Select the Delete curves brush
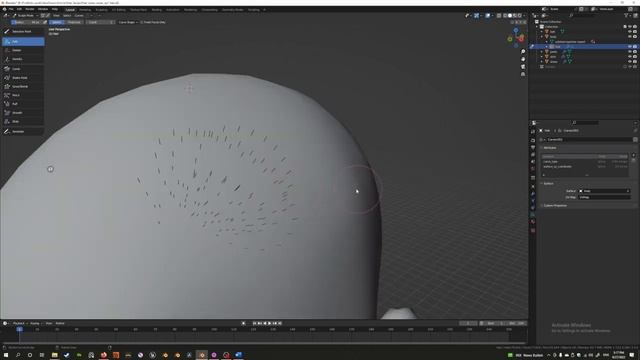640x360 pixels. tap(23, 50)
